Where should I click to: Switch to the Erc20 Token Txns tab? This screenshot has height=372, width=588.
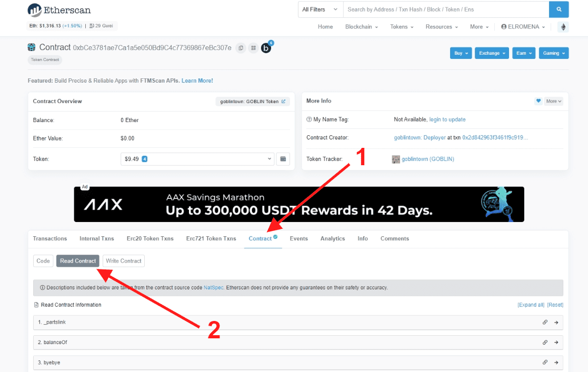coord(150,238)
